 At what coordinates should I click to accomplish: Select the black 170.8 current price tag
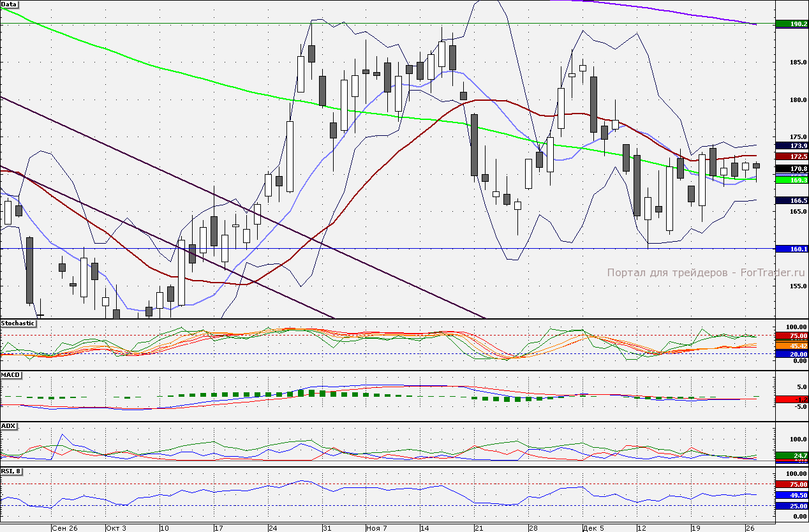pyautogui.click(x=790, y=169)
